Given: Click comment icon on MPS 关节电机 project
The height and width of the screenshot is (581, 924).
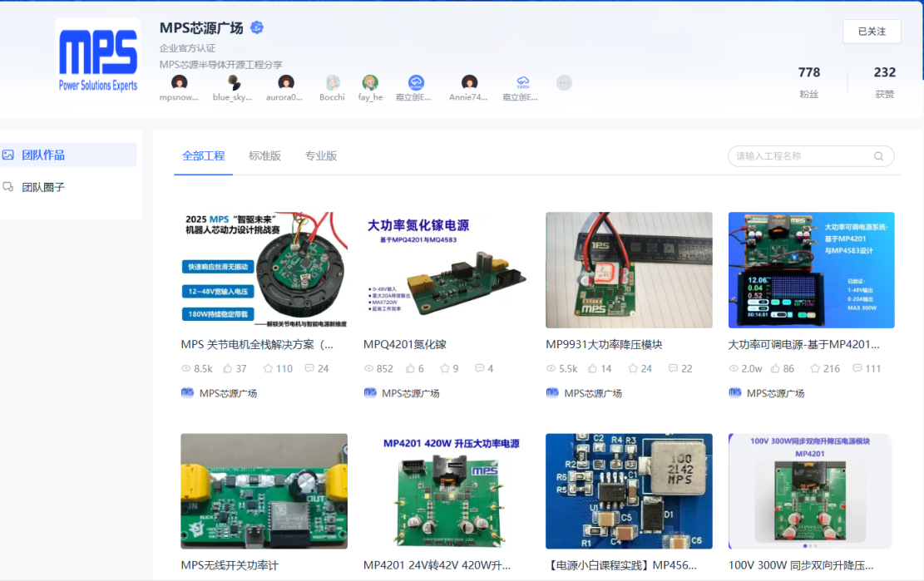Looking at the screenshot, I should [x=309, y=368].
